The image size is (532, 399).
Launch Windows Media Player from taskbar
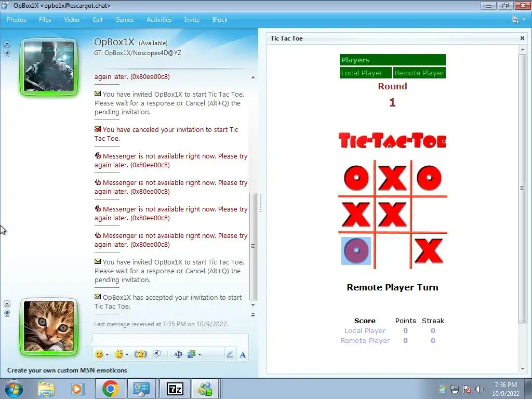click(x=77, y=389)
